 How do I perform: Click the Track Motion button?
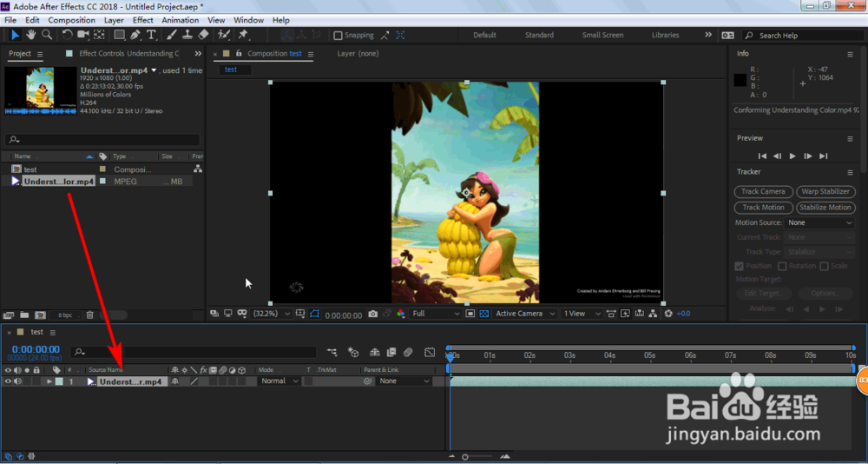click(x=763, y=208)
